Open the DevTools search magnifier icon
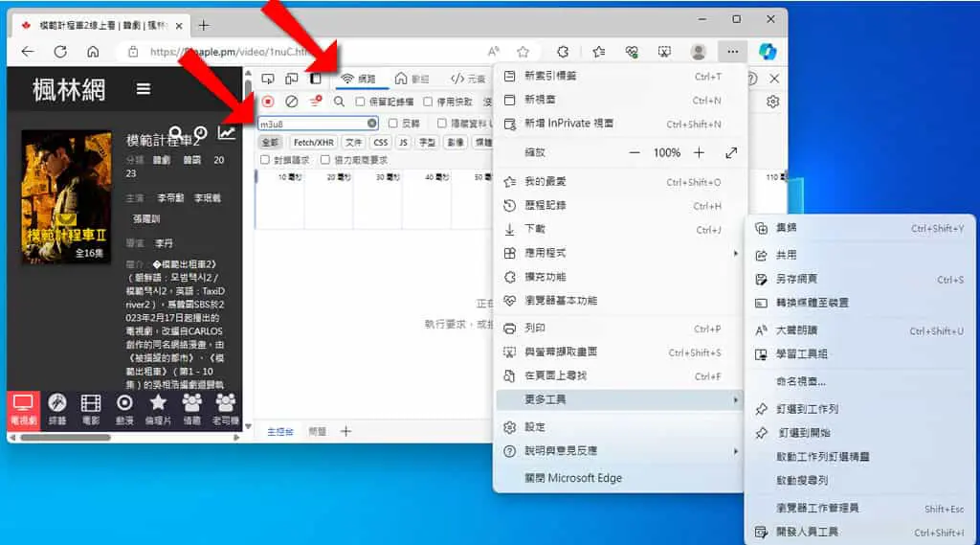 339,101
